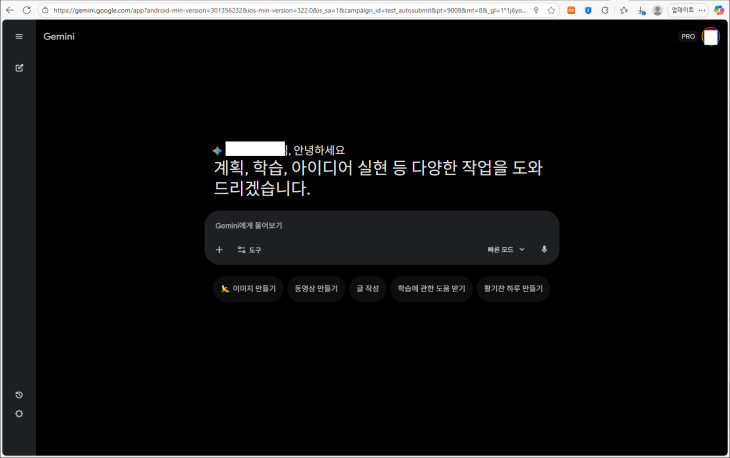Select the 이미지 만들기 suggestion chip
This screenshot has width=730, height=458.
pos(249,288)
